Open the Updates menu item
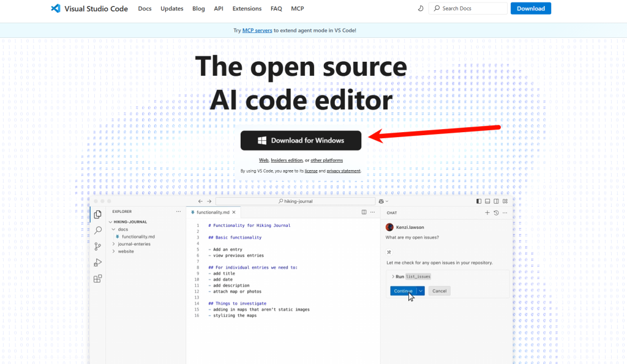627x364 pixels. coord(172,9)
